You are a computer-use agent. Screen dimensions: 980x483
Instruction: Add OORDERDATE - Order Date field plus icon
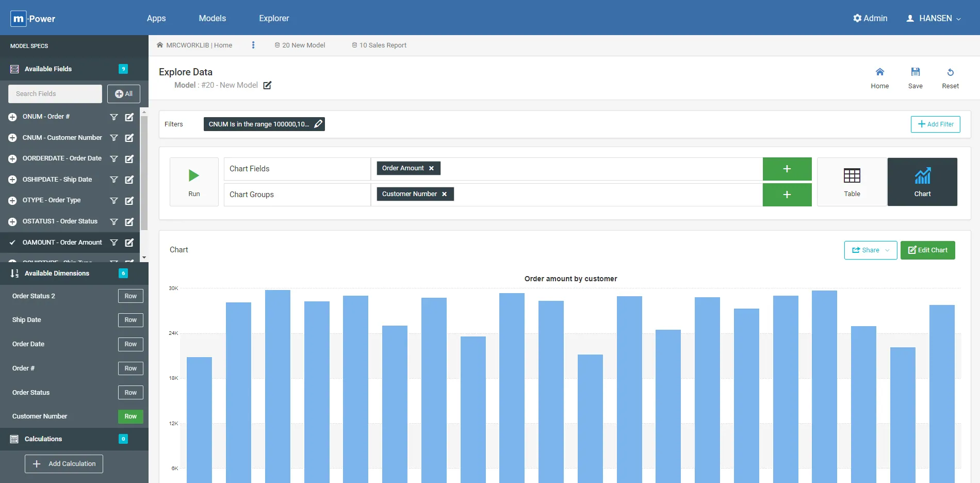click(x=12, y=159)
